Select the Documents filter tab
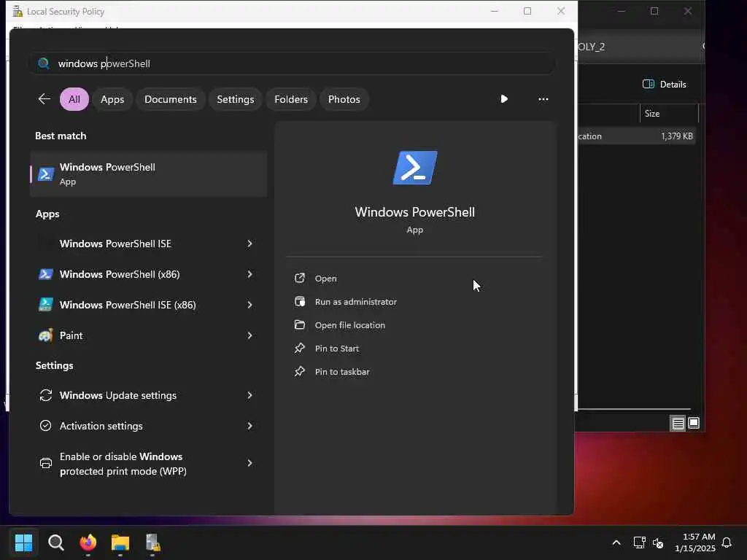 click(x=171, y=99)
